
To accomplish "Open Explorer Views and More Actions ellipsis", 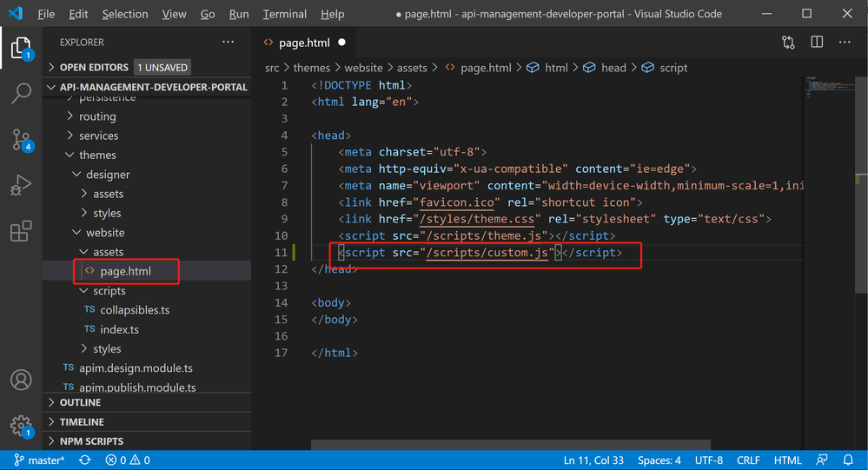I will click(x=228, y=42).
